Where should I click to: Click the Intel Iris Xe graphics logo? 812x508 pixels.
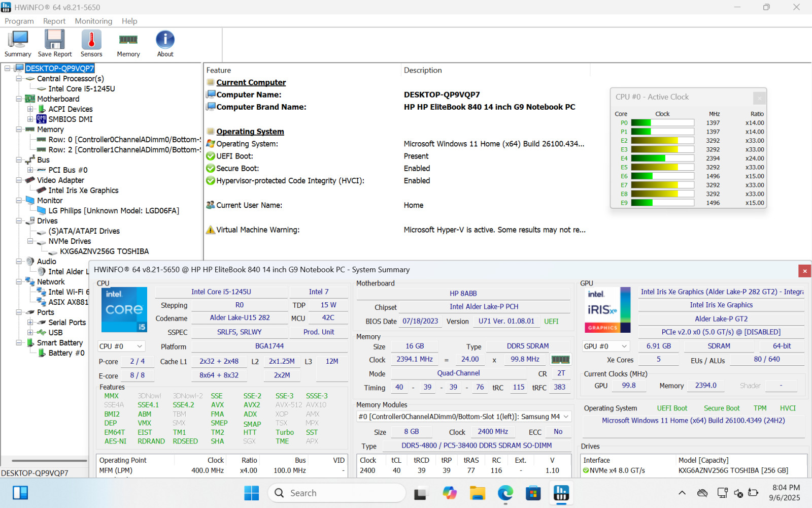(608, 309)
